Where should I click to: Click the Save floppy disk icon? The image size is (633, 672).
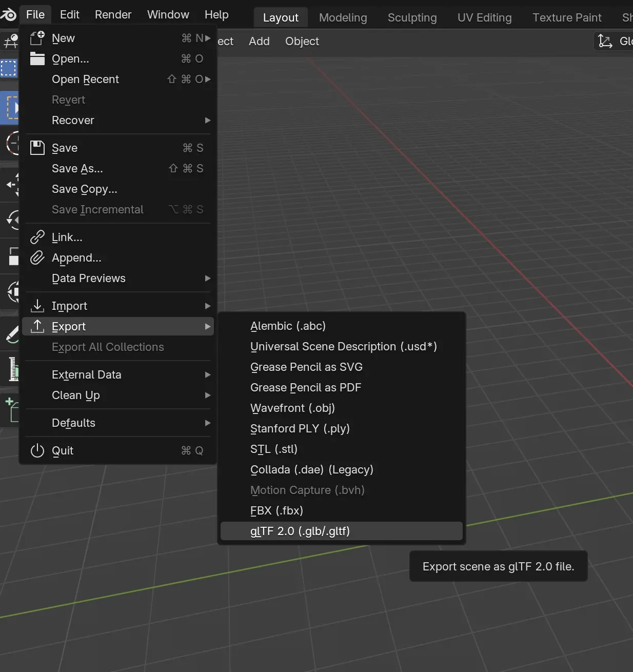coord(37,148)
